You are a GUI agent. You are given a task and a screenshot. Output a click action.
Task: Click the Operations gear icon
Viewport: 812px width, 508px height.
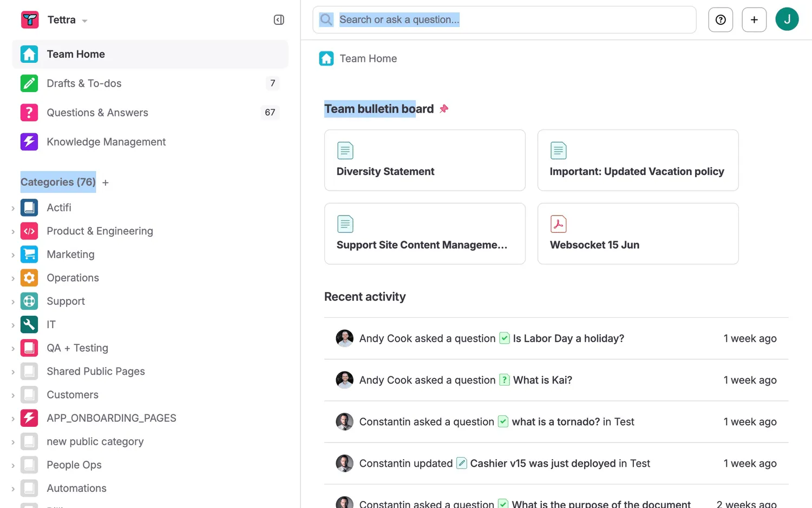coord(29,278)
